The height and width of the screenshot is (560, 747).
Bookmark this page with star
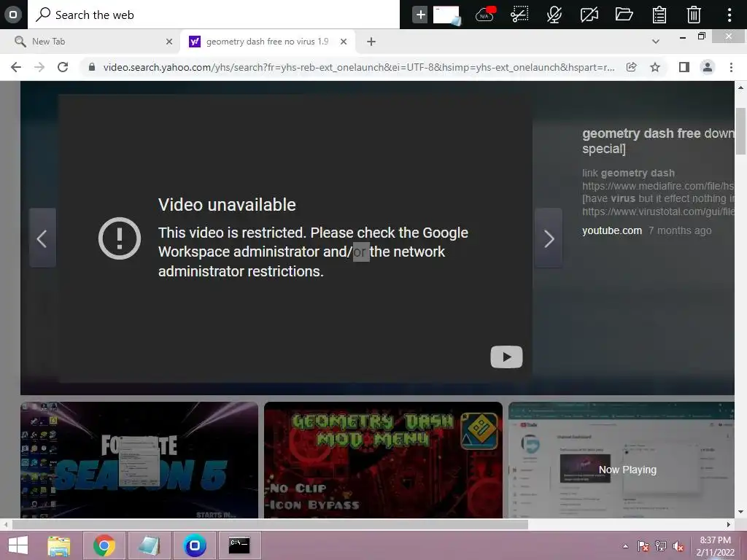click(656, 67)
